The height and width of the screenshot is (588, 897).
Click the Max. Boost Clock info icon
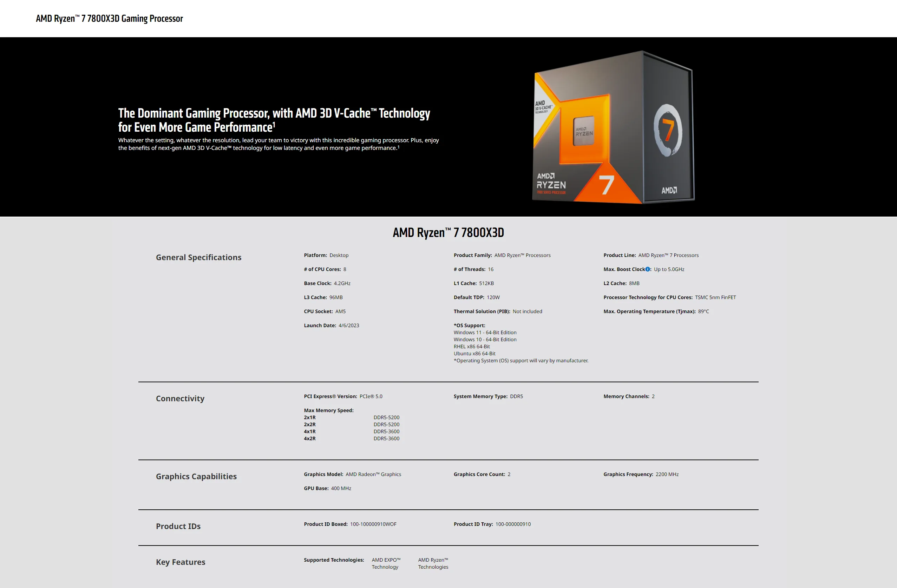pos(648,269)
